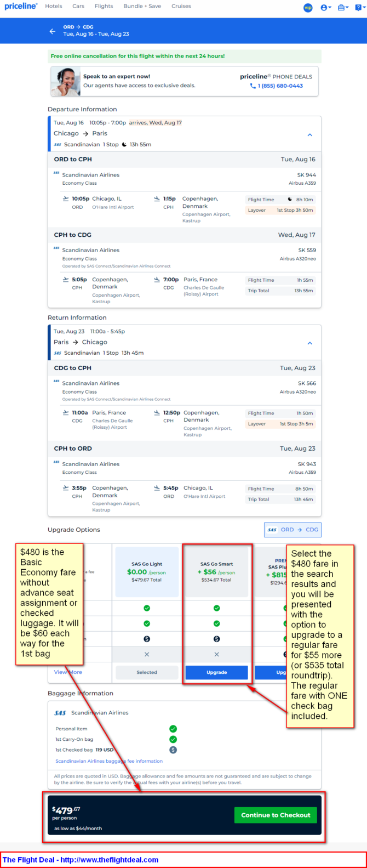
Task: Open Cars in top navigation
Action: [x=78, y=7]
